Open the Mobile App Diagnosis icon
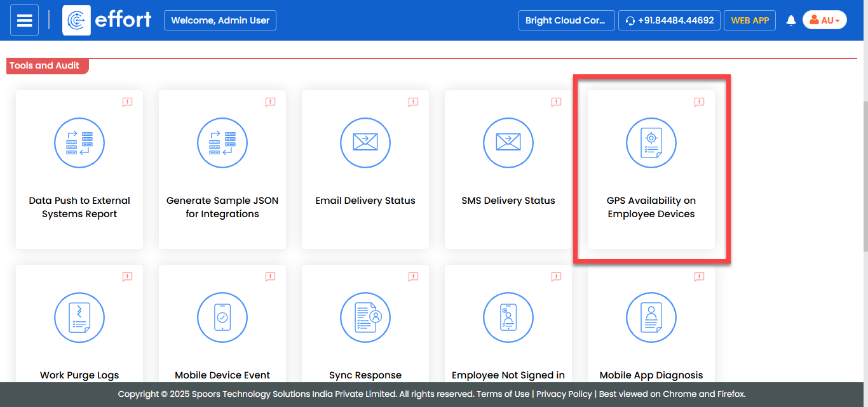This screenshot has height=407, width=868. tap(651, 318)
